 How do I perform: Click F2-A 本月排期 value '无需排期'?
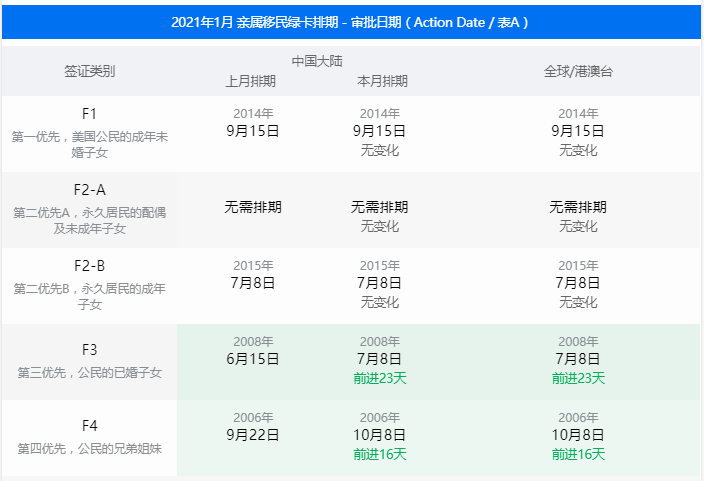click(379, 207)
